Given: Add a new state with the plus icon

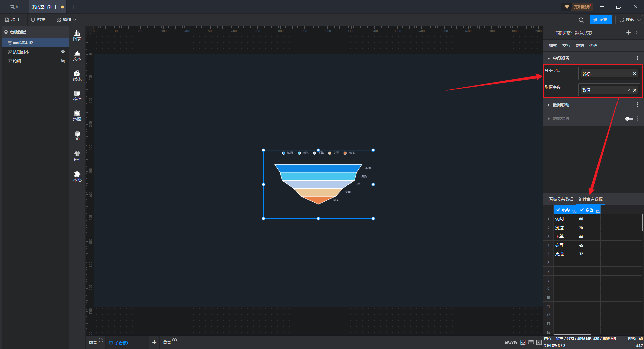Looking at the screenshot, I should 628,33.
